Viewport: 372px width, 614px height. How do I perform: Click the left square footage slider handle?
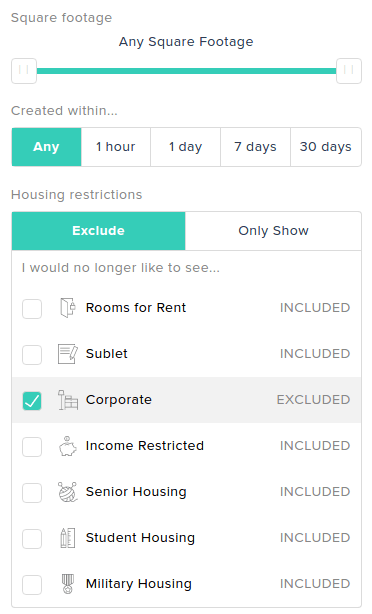point(24,71)
